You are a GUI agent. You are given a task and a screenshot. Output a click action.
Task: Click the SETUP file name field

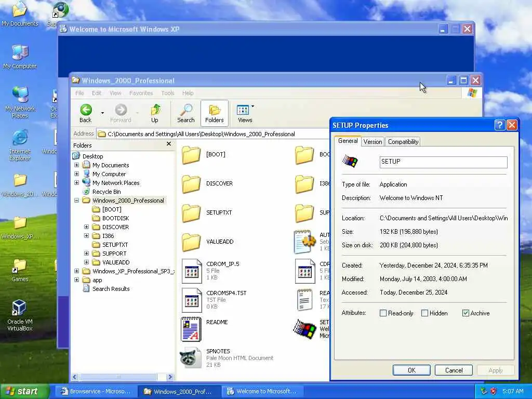(444, 162)
